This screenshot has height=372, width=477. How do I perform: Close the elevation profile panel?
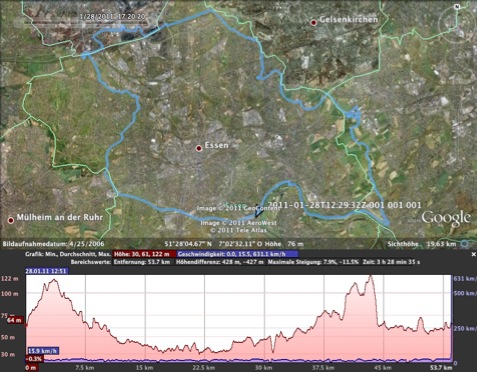[473, 254]
